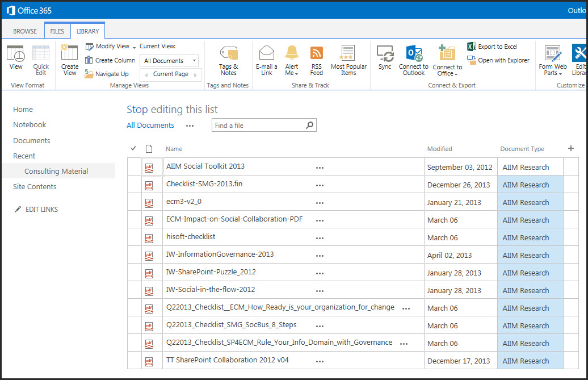Click the Sync library icon

click(385, 55)
